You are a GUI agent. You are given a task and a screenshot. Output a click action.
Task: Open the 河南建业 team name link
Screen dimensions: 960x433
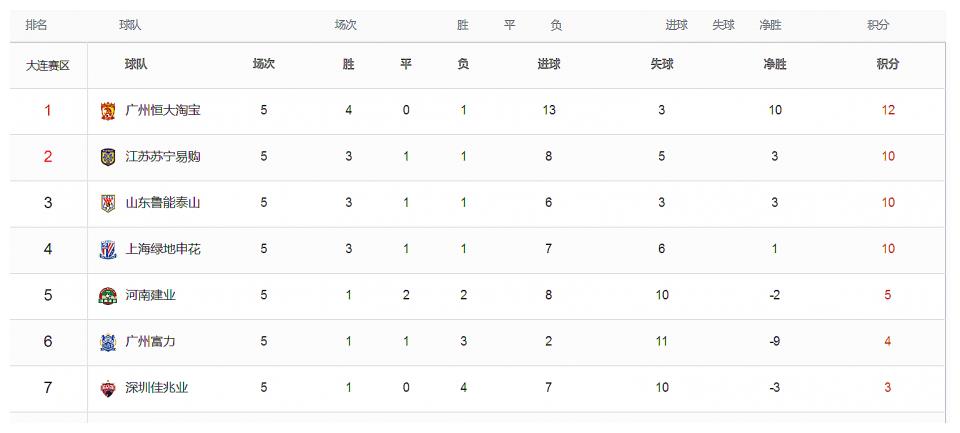(x=151, y=295)
